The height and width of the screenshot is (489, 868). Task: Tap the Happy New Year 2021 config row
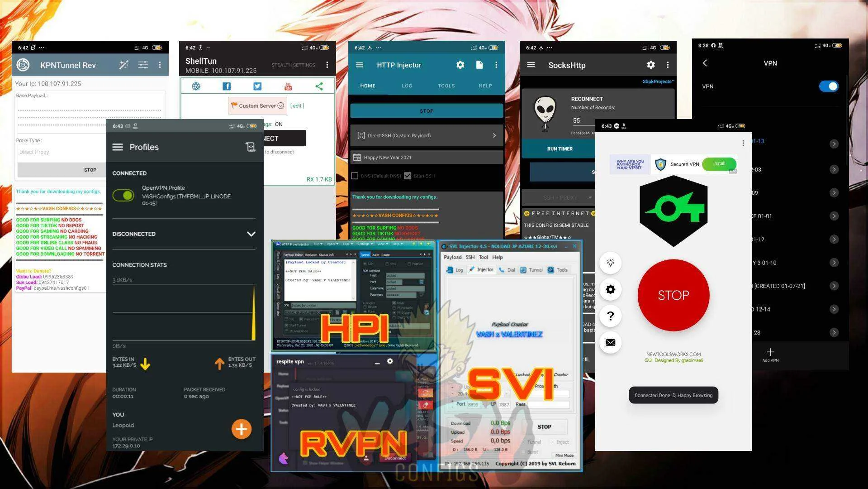tap(427, 158)
